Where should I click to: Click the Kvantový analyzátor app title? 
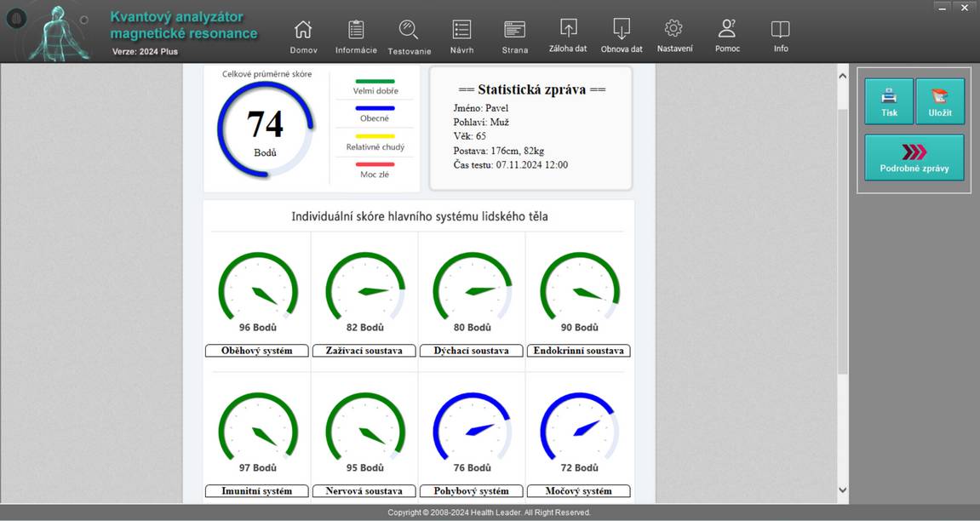point(184,25)
